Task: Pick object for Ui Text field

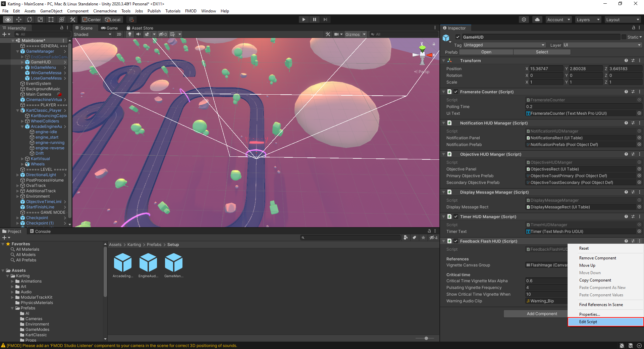Action: (639, 113)
